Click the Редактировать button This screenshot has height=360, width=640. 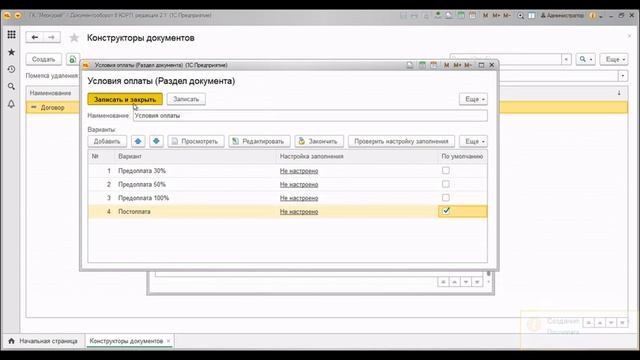259,141
